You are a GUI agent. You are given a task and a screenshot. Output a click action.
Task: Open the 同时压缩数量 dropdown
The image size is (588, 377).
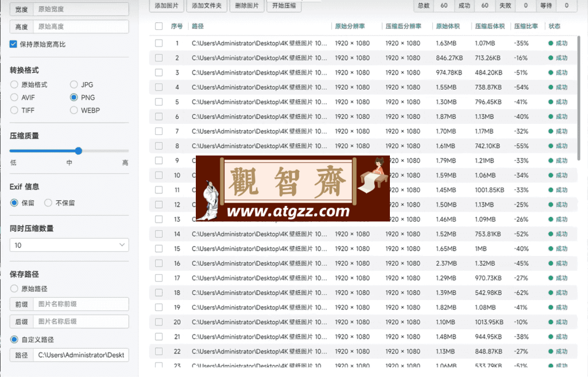pos(69,245)
